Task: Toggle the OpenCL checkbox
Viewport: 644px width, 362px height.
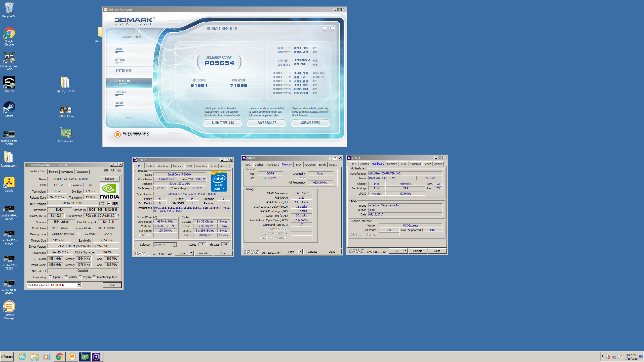Action: (50, 277)
